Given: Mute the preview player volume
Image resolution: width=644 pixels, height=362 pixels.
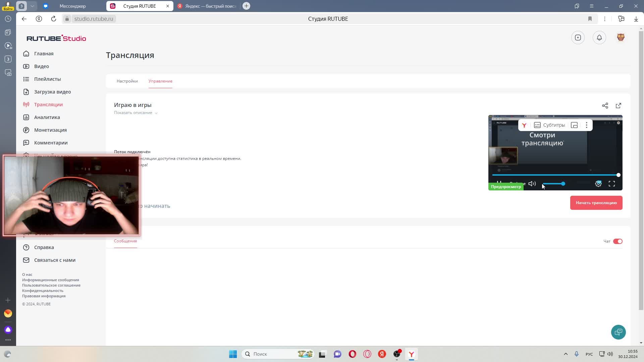Looking at the screenshot, I should [532, 184].
